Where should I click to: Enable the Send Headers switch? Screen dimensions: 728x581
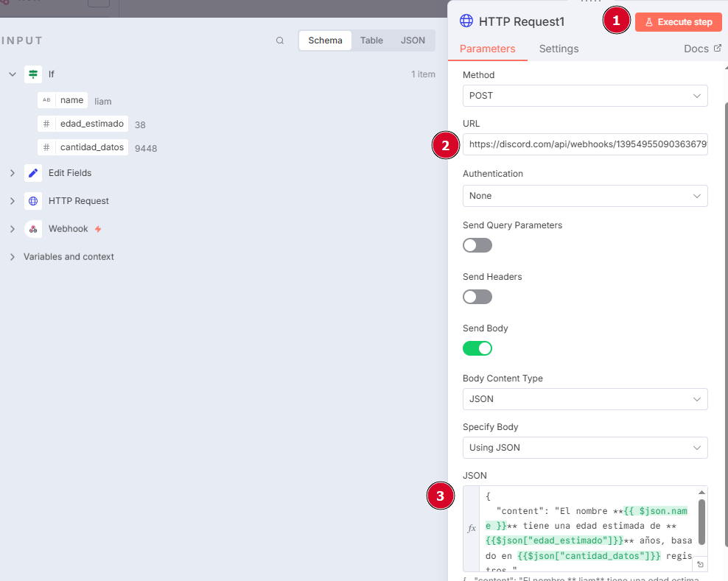477,297
